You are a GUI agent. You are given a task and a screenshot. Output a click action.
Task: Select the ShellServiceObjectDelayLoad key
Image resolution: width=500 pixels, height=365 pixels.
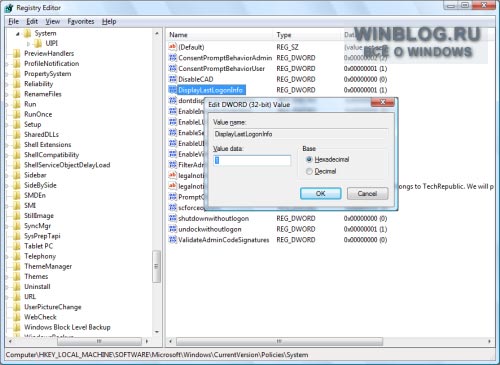coord(67,165)
